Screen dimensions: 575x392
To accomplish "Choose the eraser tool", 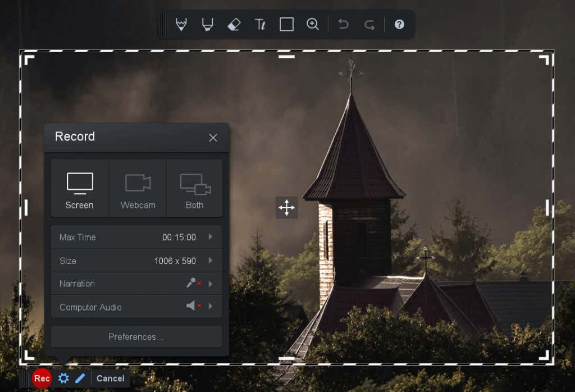I will (x=234, y=25).
